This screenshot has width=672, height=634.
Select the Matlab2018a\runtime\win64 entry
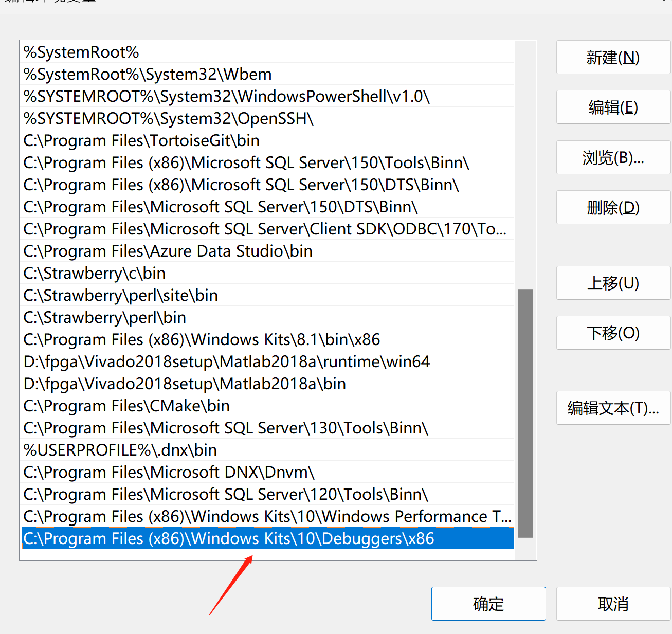[268, 361]
